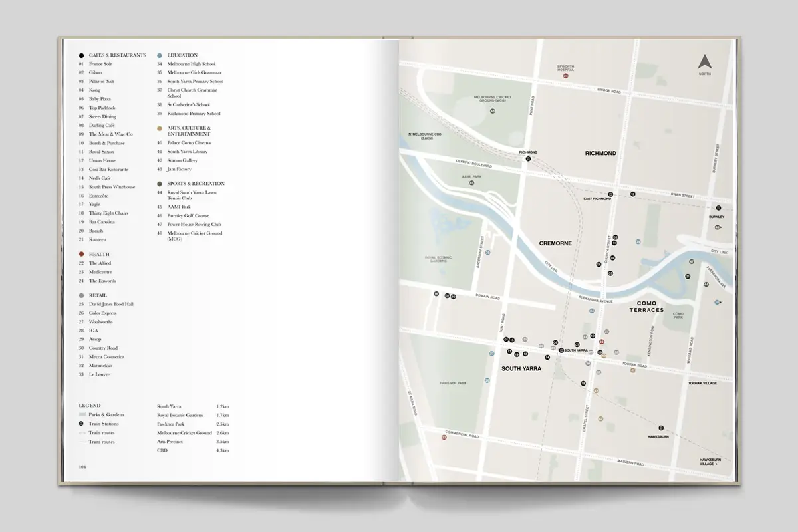Viewport: 798px width, 532px height.
Task: Click 'David Jones Food Hall' entry
Action: 111,304
